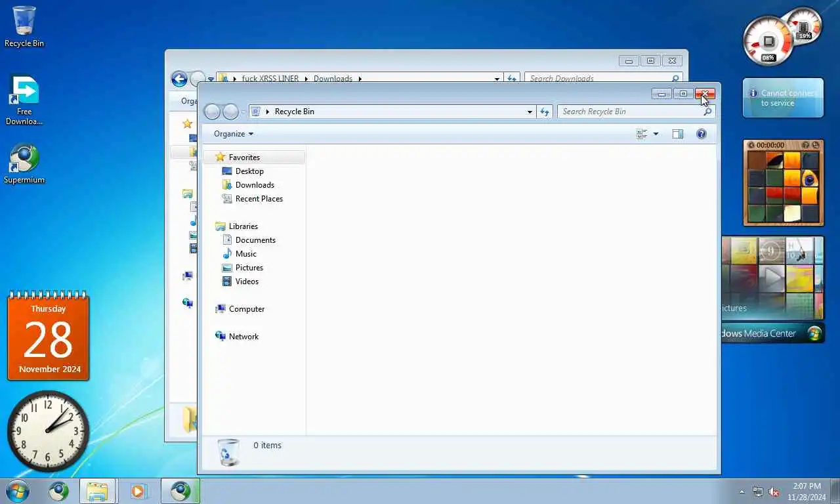Click the Show desktop button
This screenshot has width=840, height=504.
[835, 492]
